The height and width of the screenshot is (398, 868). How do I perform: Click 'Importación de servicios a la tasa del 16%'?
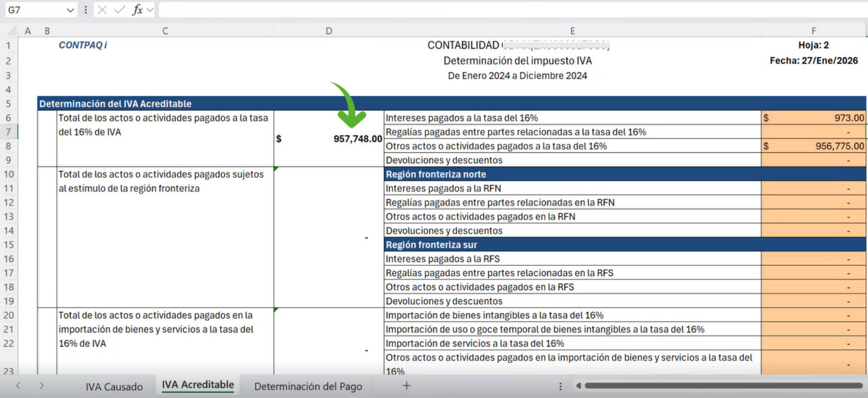coord(475,343)
